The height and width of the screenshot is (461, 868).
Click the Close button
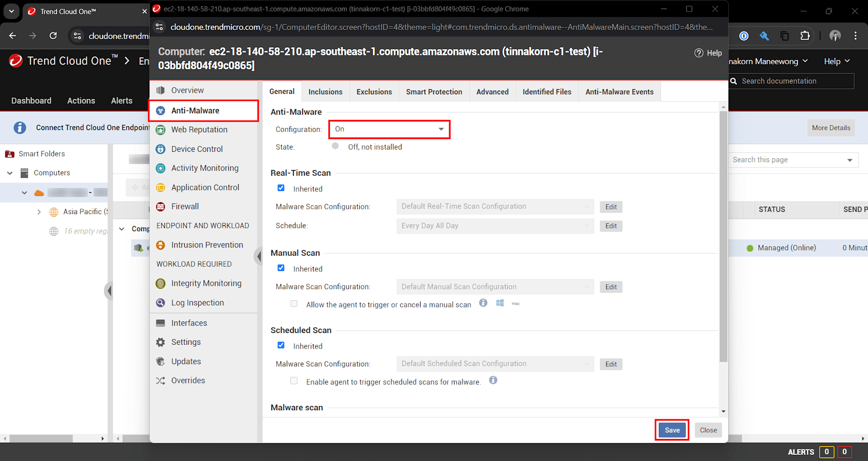pyautogui.click(x=708, y=430)
